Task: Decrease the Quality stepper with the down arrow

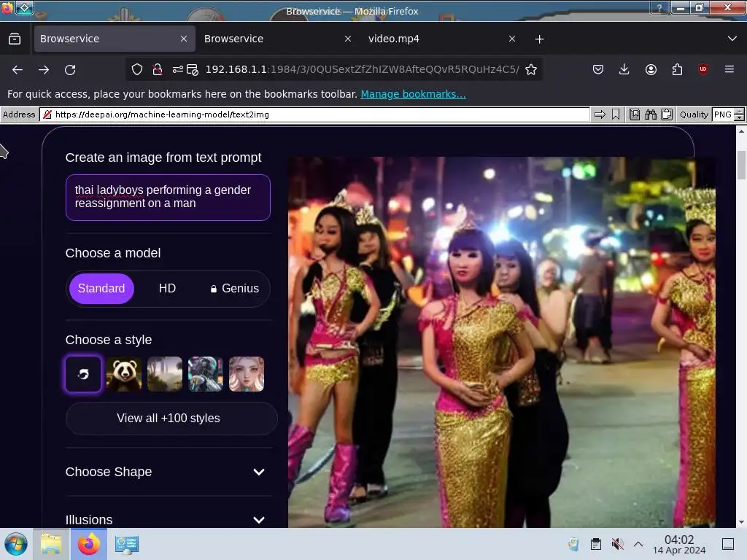Action: pos(740,117)
